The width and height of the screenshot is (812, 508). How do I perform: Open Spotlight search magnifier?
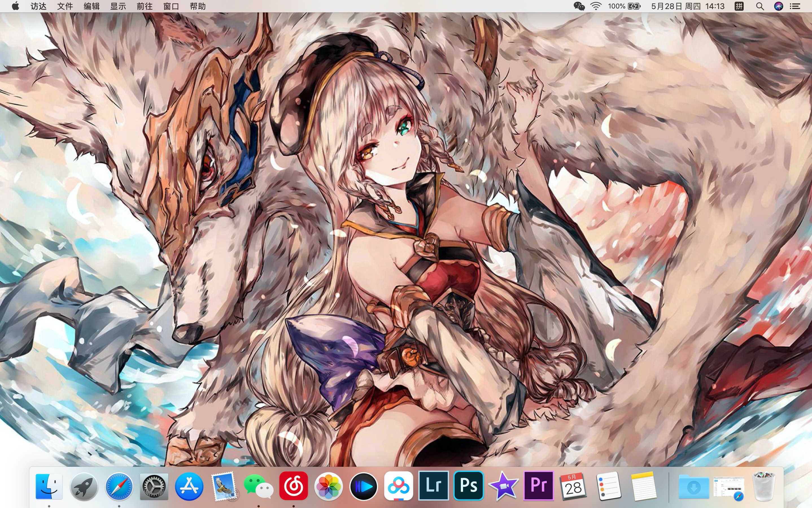pos(760,6)
